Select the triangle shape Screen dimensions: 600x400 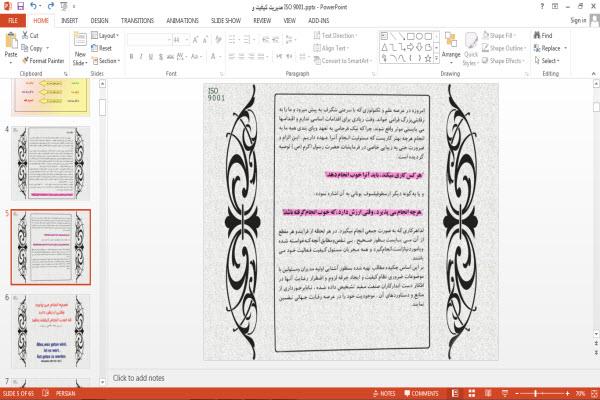click(384, 47)
